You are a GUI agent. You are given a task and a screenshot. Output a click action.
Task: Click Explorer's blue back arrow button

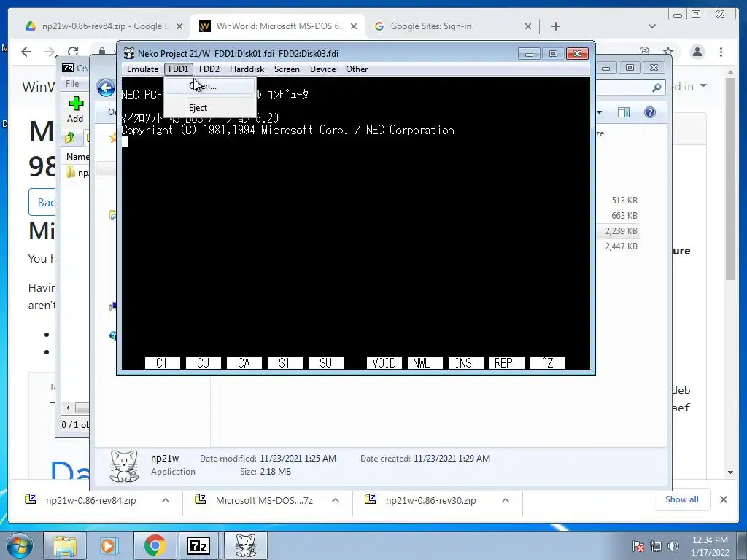(106, 87)
